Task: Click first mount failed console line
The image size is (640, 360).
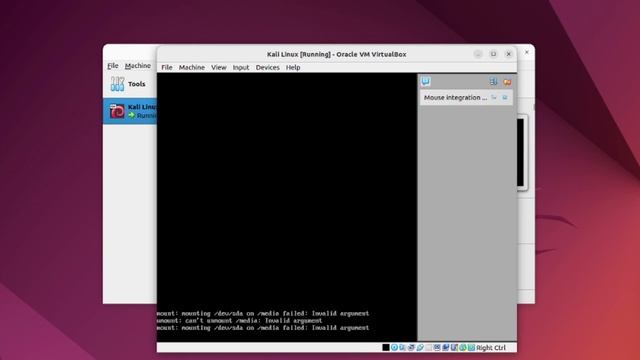Action: 263,313
